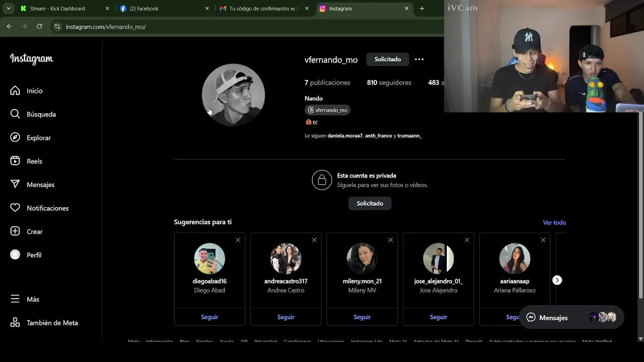Open Mensajes sidebar icon
644x362 pixels.
pyautogui.click(x=15, y=185)
